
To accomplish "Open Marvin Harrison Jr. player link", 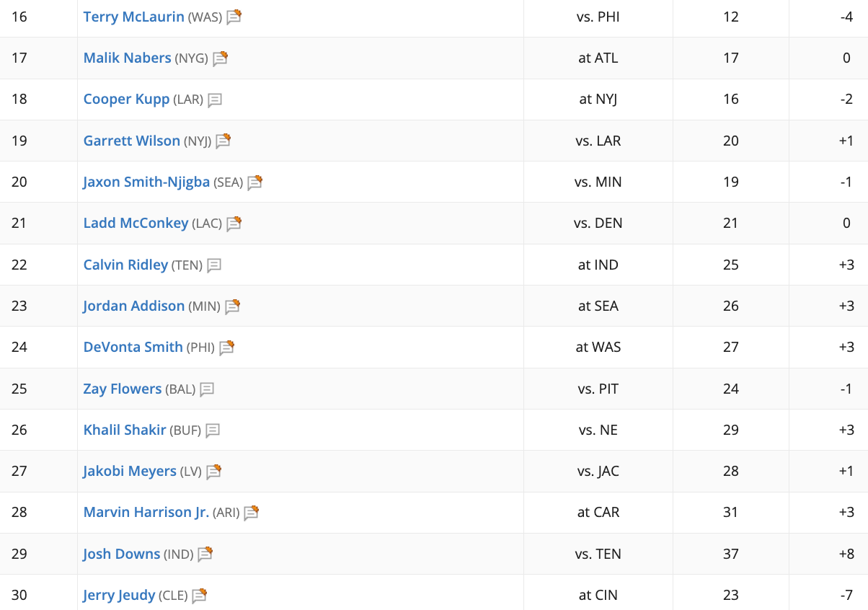I will pos(146,512).
